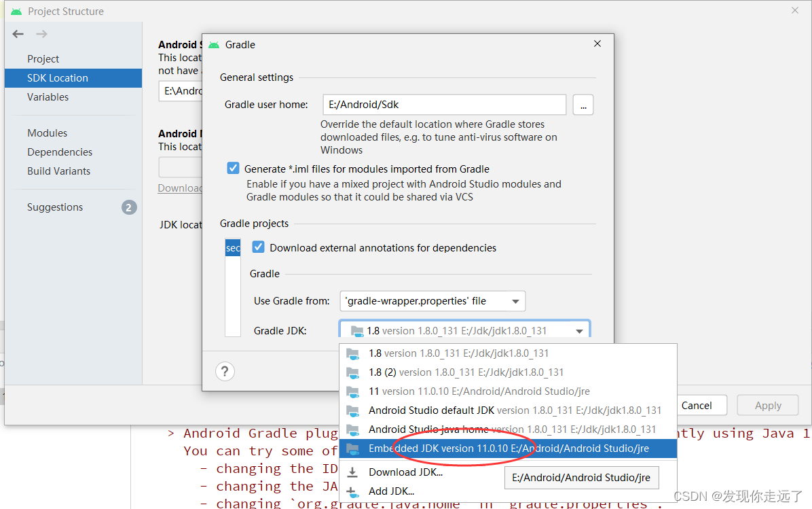812x509 pixels.
Task: Open Modules in the sidebar
Action: [x=47, y=133]
